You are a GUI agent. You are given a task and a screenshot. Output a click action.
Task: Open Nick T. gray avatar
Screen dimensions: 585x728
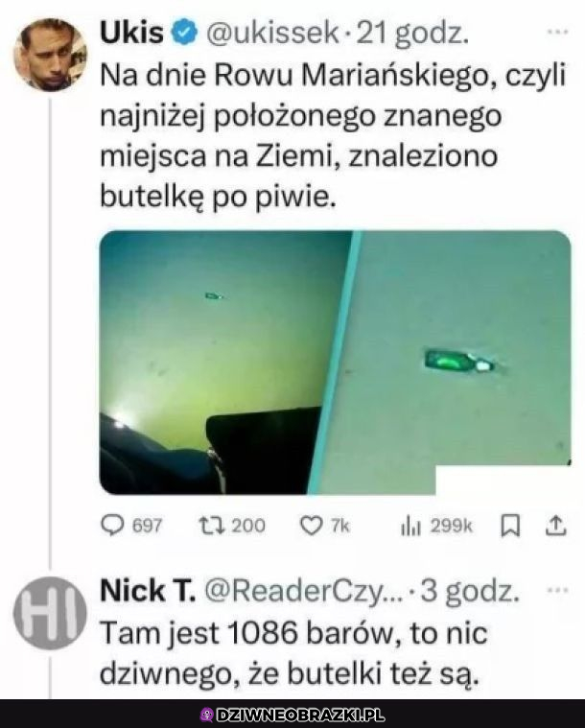pos(50,613)
